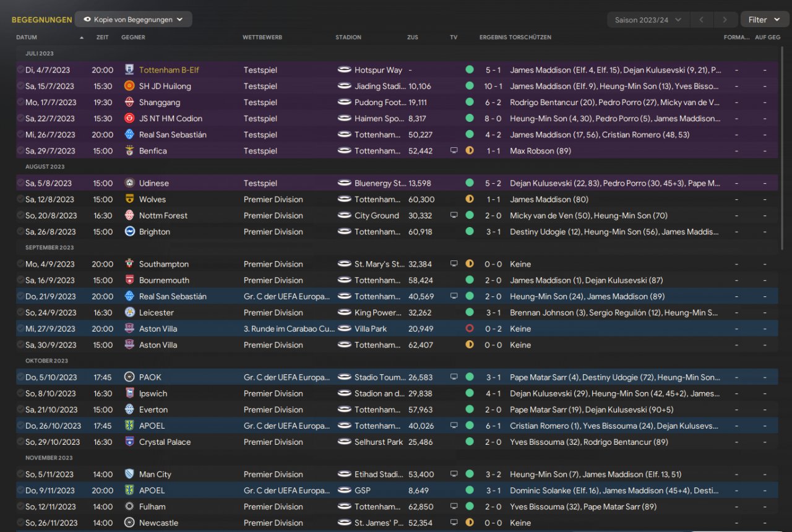
Task: Open the Saison 2023/24 season dropdown
Action: [648, 20]
